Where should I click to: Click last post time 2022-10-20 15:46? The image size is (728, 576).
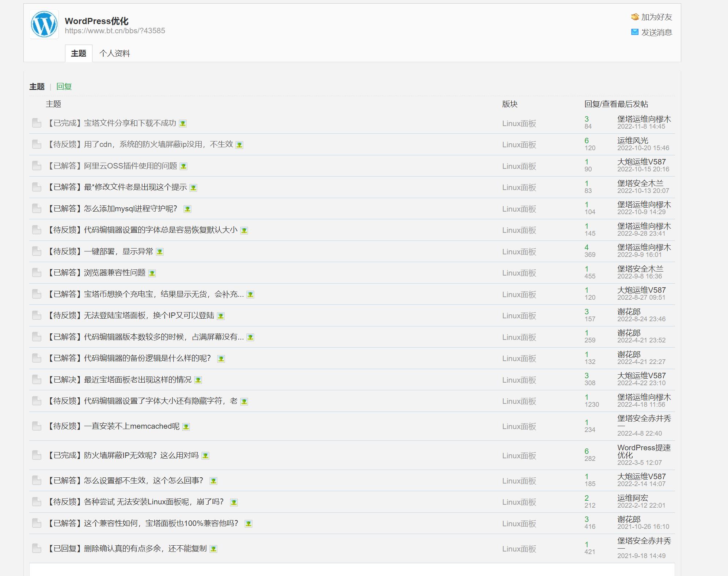[643, 148]
